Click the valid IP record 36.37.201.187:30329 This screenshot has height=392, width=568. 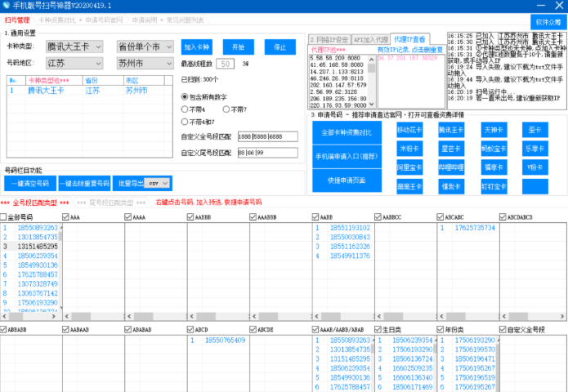(x=408, y=58)
